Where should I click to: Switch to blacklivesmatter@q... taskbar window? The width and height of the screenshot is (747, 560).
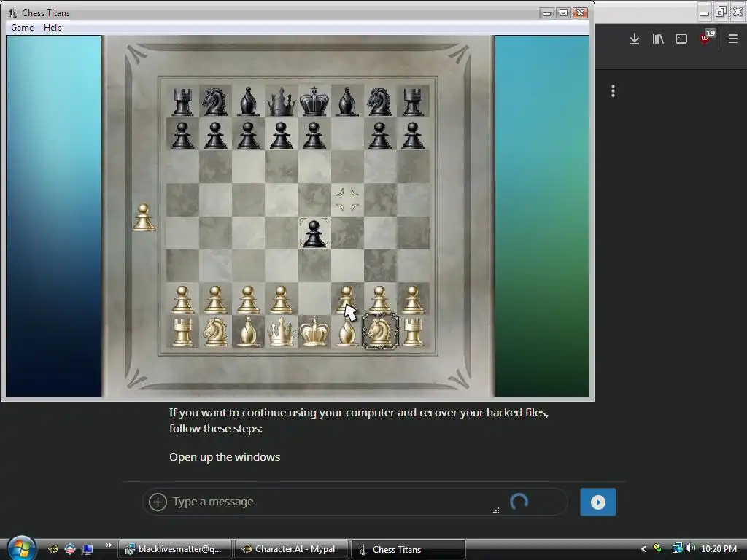pyautogui.click(x=175, y=549)
